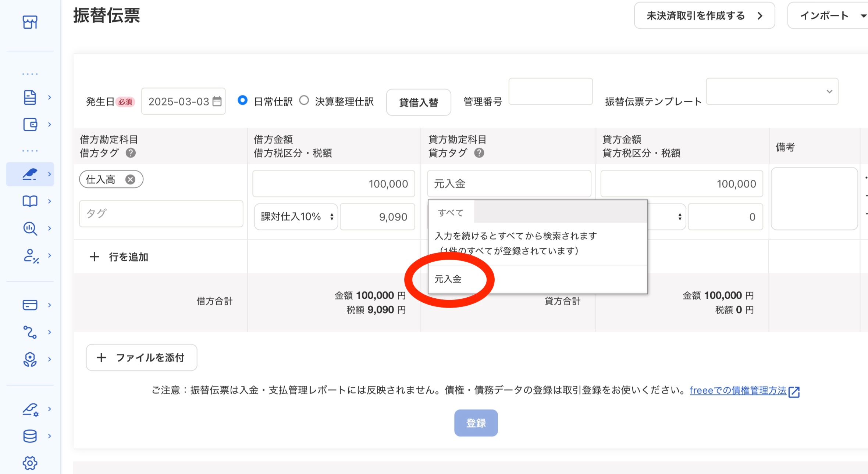Click the open-book ledger sidebar icon
Viewport: 868px width, 474px height.
click(x=30, y=201)
